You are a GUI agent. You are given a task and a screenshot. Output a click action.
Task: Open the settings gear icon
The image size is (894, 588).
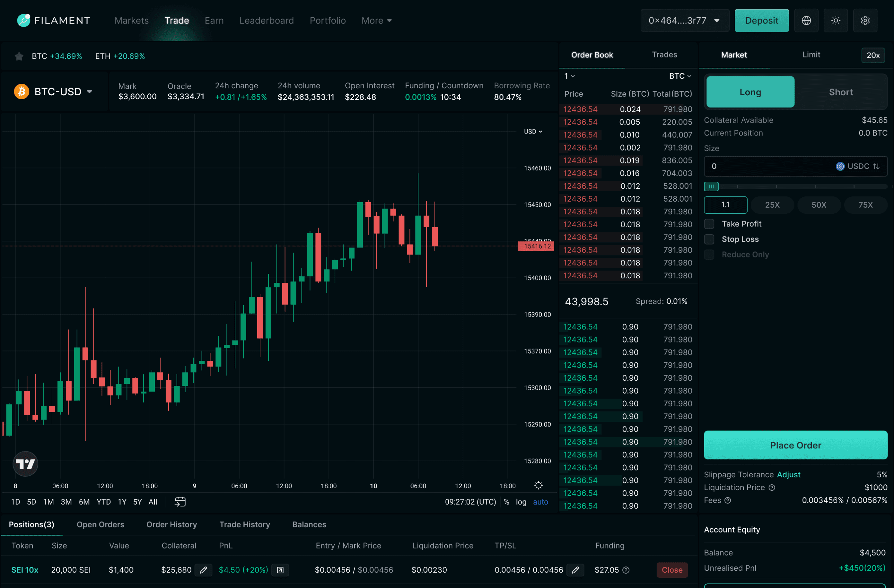(865, 21)
